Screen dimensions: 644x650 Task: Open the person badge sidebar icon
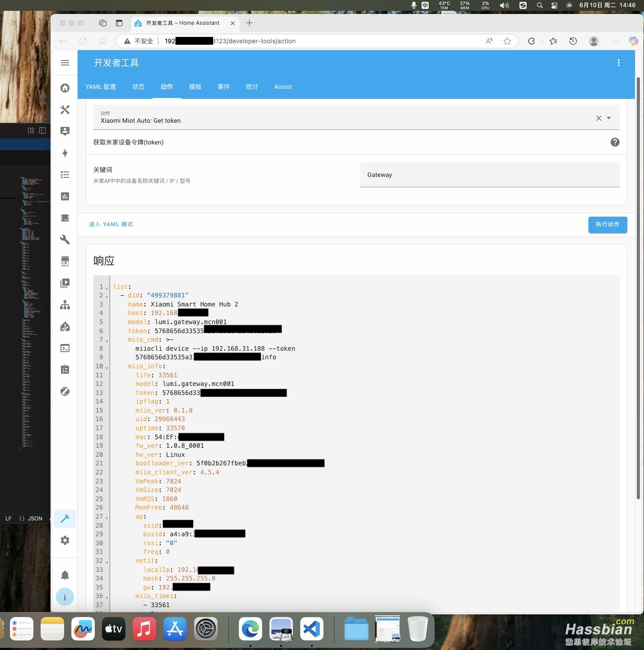[65, 131]
